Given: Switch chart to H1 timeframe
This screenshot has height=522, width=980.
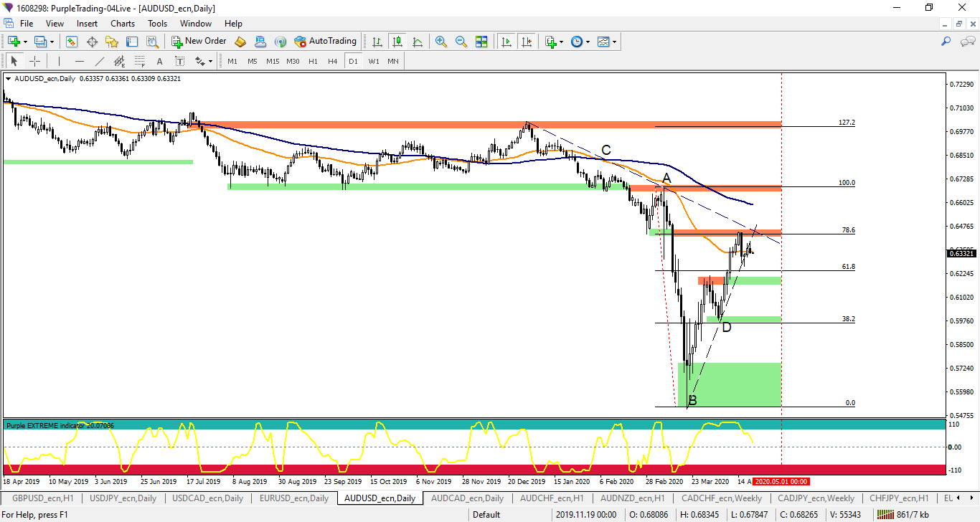Looking at the screenshot, I should pyautogui.click(x=313, y=61).
